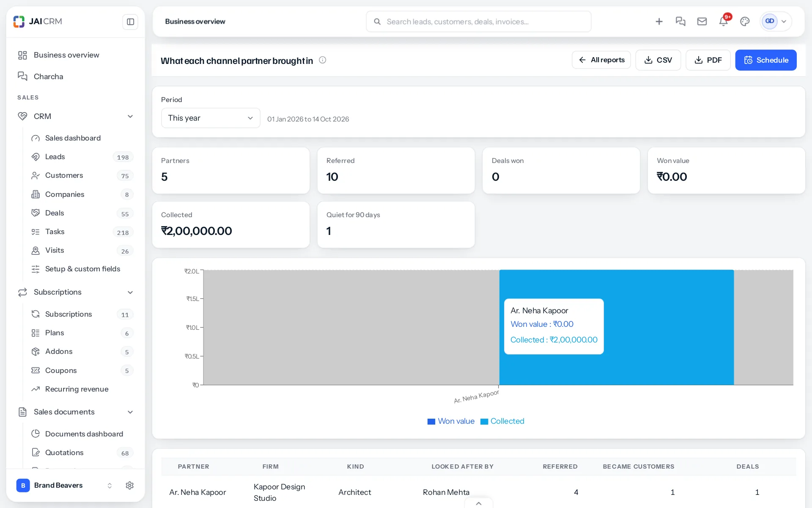The image size is (812, 508).
Task: Open Quotations page
Action: [x=82, y=453]
